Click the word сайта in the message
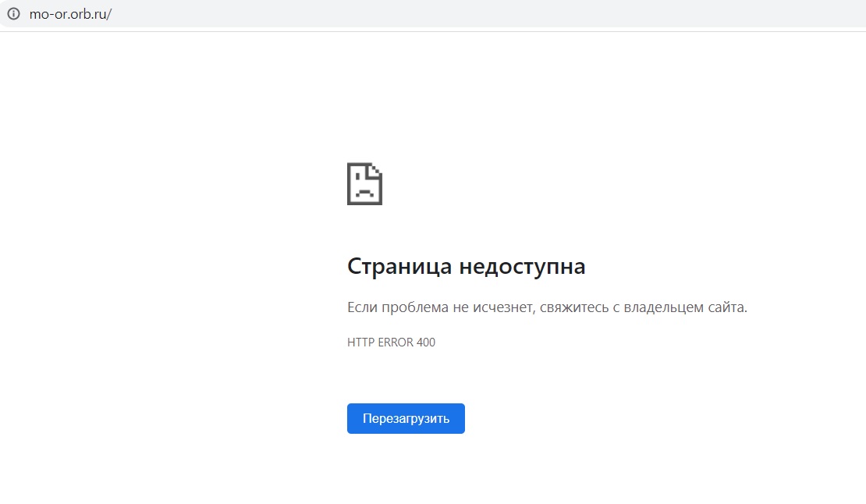 point(729,307)
